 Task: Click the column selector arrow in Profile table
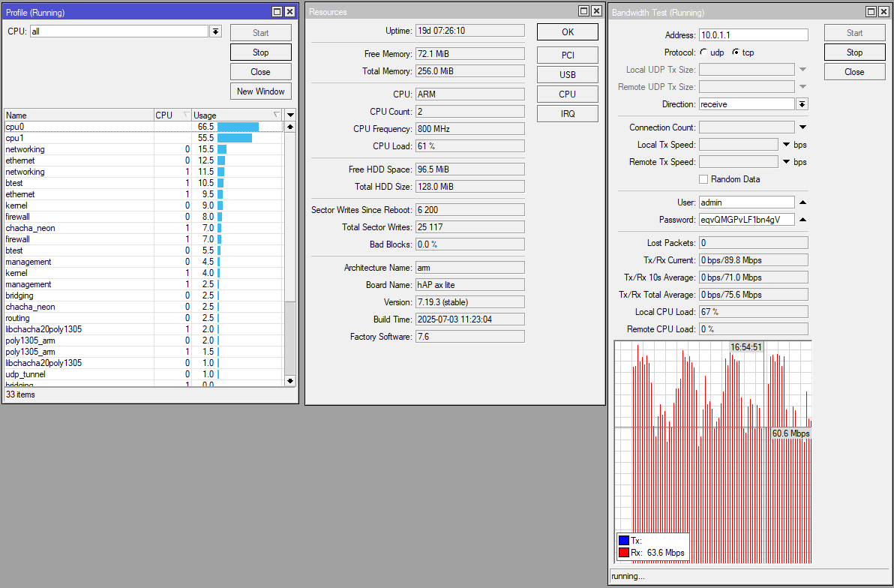point(291,115)
